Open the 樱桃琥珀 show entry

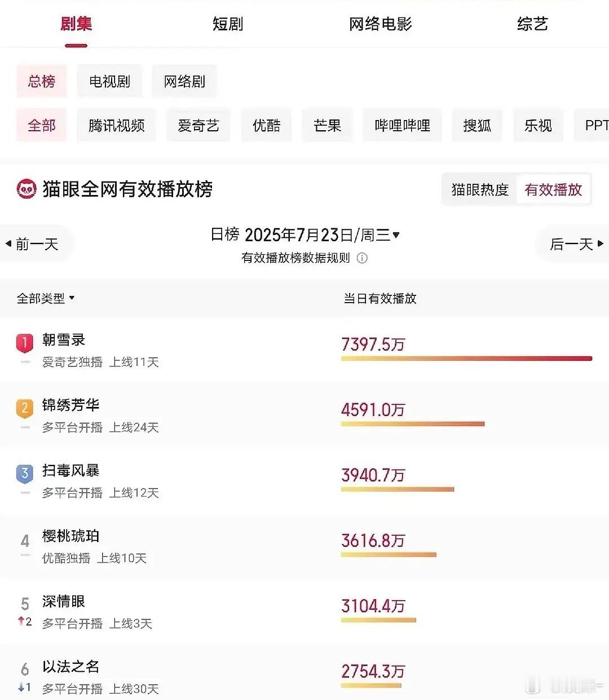(304, 546)
